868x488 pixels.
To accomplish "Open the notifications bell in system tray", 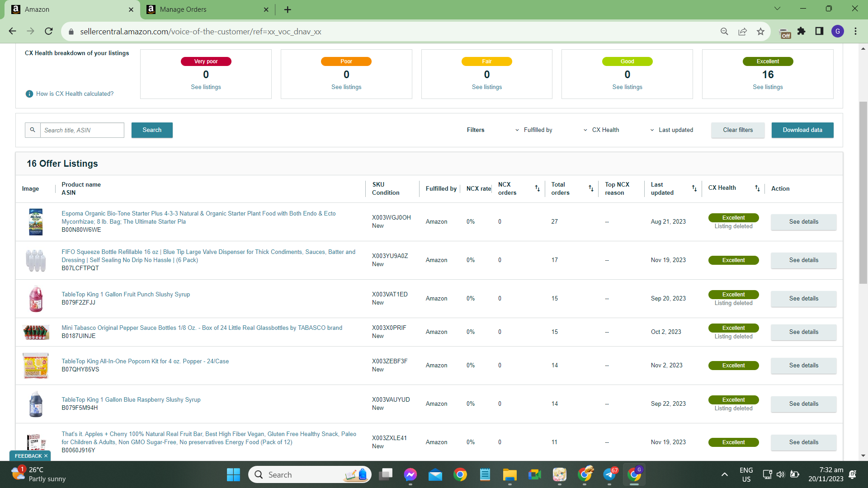I will point(853,474).
